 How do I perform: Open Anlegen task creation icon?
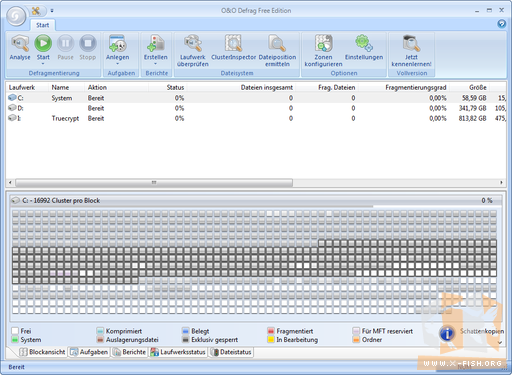pos(117,43)
